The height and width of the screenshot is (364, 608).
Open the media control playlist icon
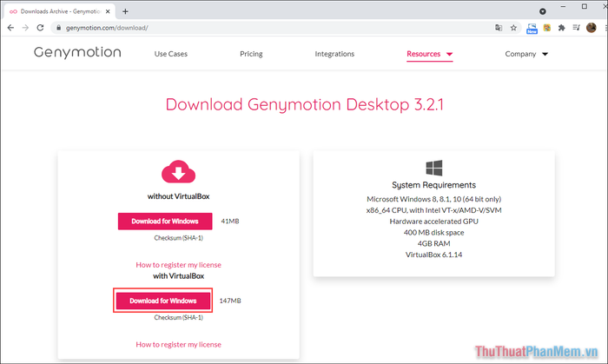(576, 28)
